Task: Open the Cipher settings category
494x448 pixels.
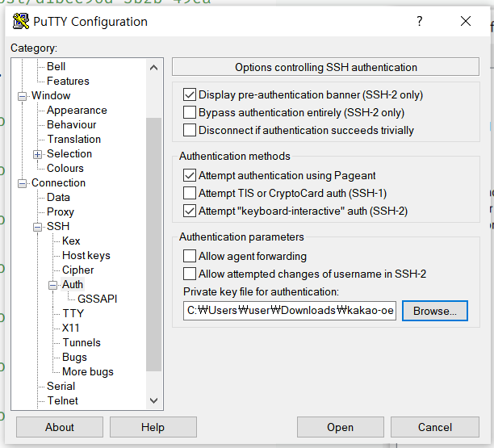Action: (77, 270)
